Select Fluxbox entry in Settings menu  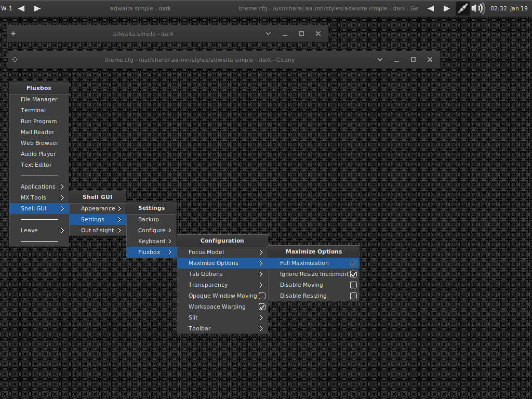(x=151, y=252)
